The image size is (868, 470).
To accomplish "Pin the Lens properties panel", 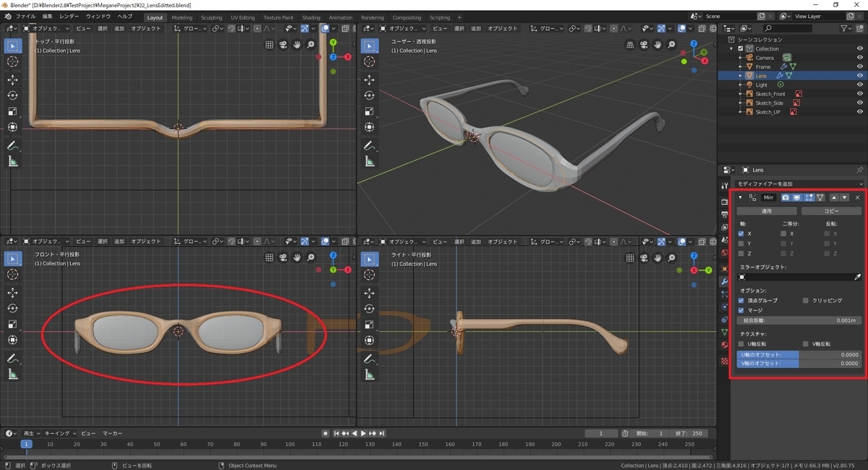I will click(859, 170).
